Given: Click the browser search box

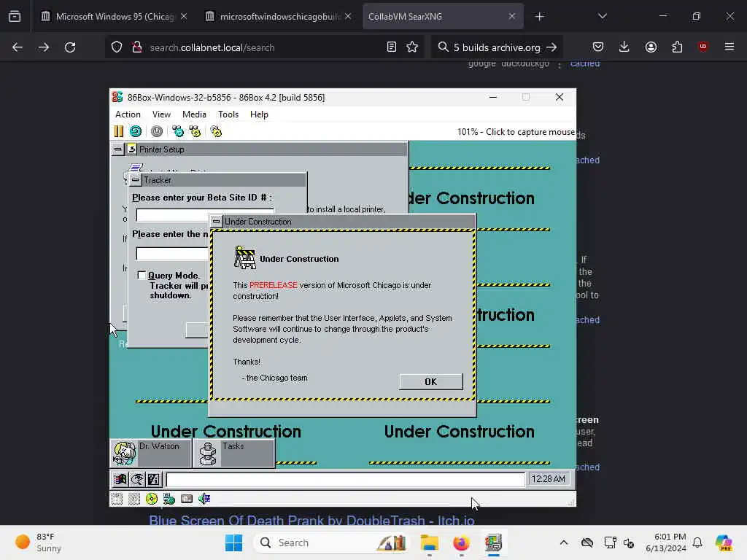Looking at the screenshot, I should tap(497, 47).
